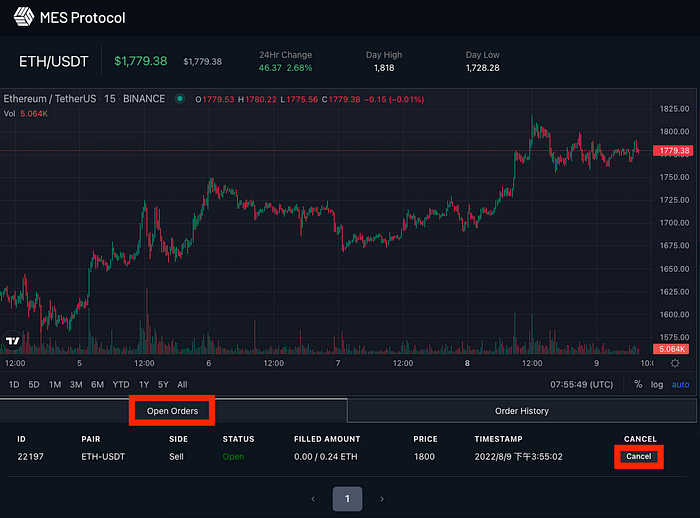Click the PRICE column header

(x=425, y=439)
